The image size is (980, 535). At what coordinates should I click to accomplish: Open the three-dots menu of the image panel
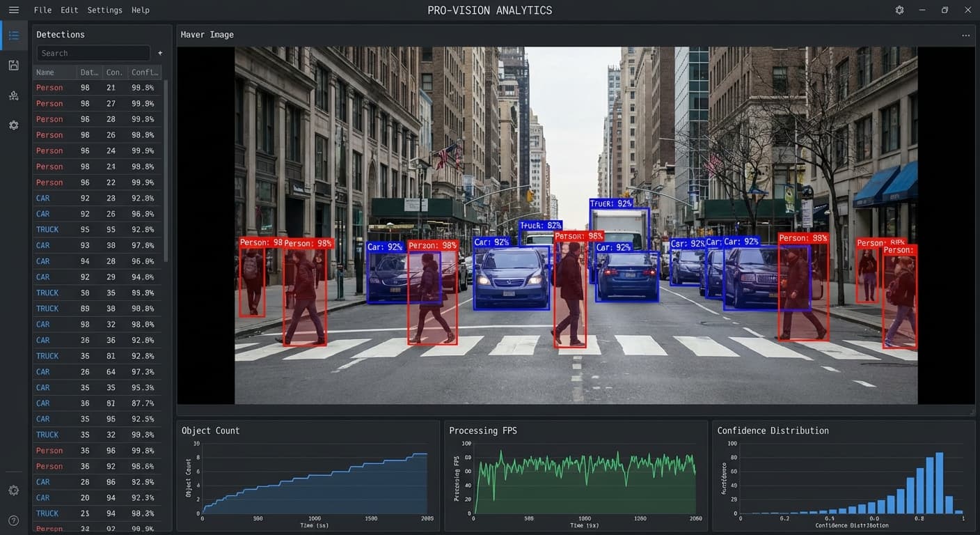pos(965,35)
